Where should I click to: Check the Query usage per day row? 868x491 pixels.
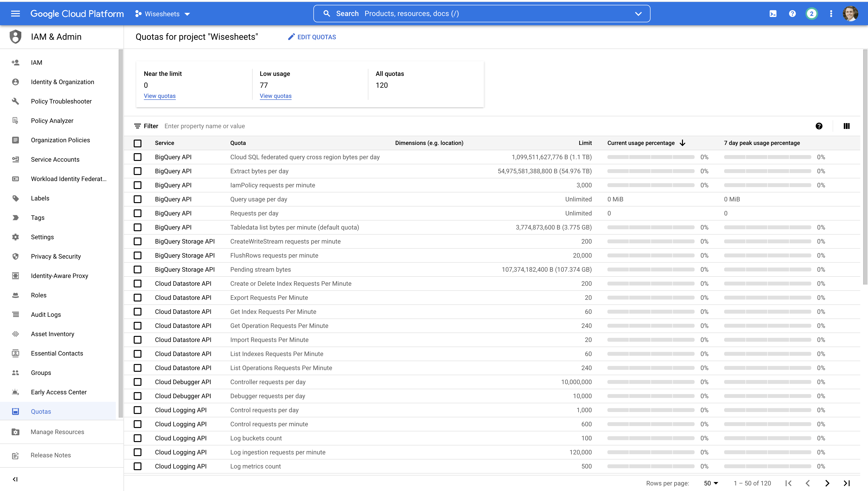click(138, 199)
